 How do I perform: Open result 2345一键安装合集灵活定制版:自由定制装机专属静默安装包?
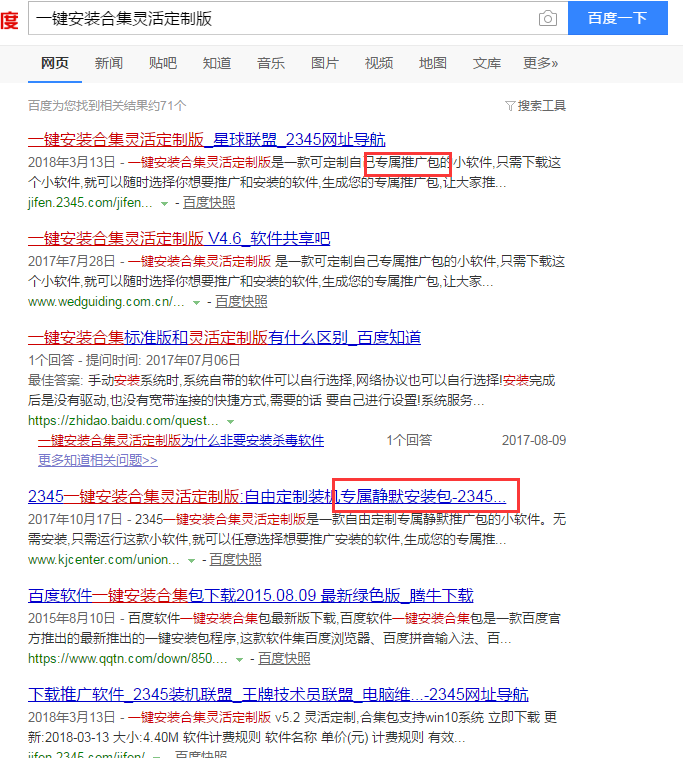point(267,496)
